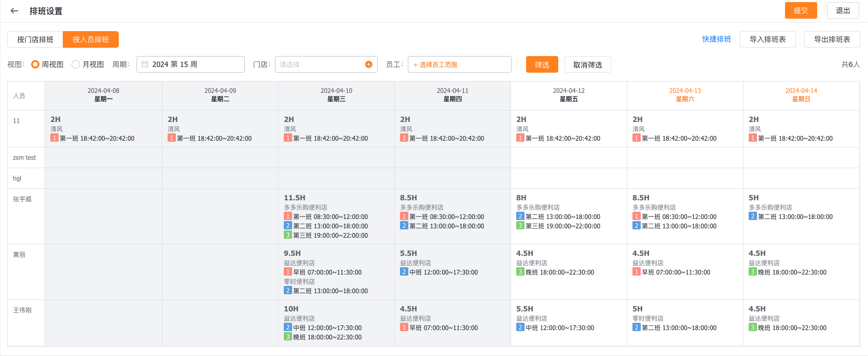Viewport: 868px width, 356px height.
Task: Open the 门店 请选择 dropdown
Action: [x=326, y=64]
